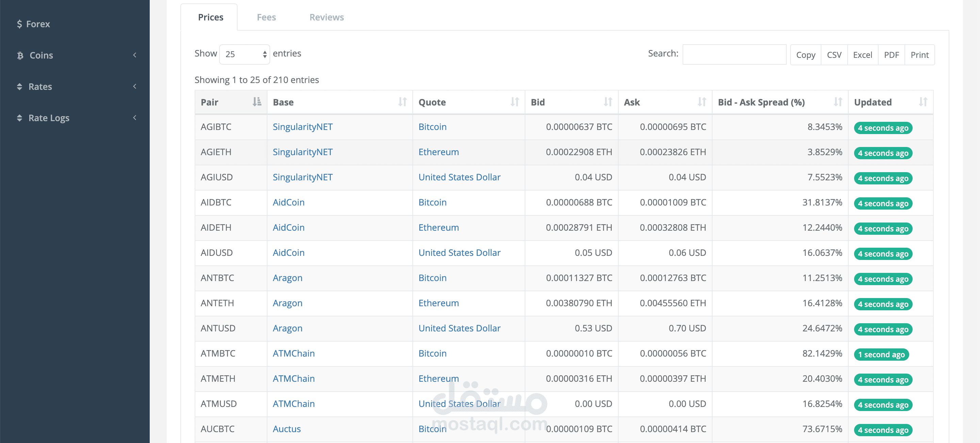Open the SingularityNET link in AGIBTC row
The width and height of the screenshot is (980, 443).
tap(303, 127)
